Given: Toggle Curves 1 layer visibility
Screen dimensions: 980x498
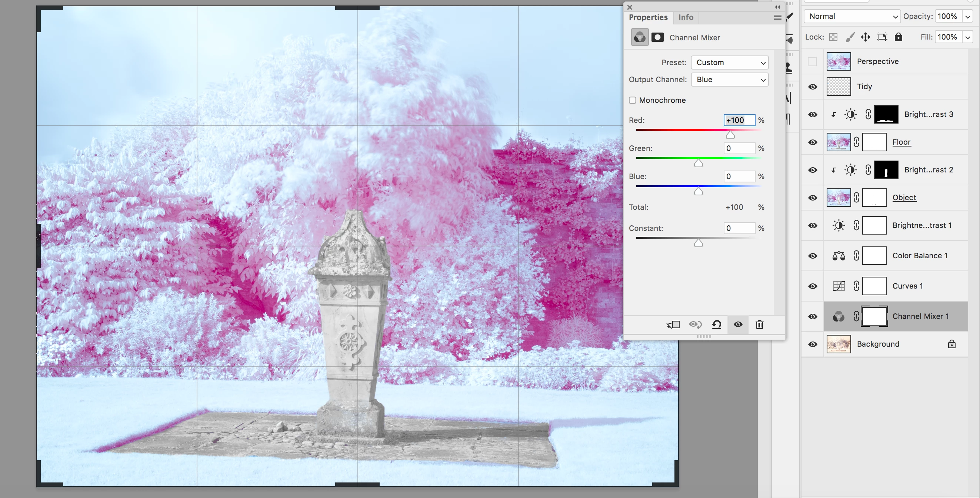Looking at the screenshot, I should click(813, 286).
